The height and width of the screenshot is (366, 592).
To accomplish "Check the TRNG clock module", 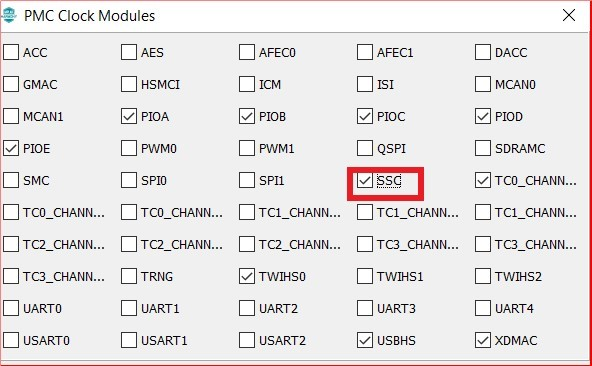I will (129, 276).
